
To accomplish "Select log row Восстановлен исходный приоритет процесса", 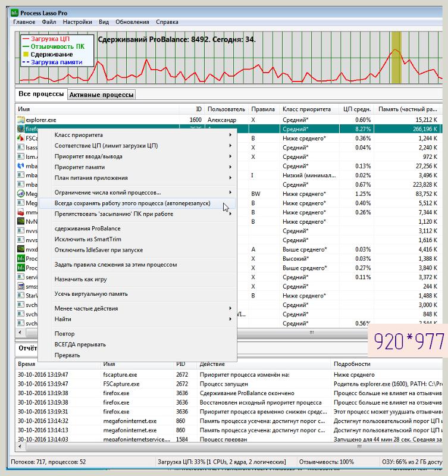I will pyautogui.click(x=229, y=402).
